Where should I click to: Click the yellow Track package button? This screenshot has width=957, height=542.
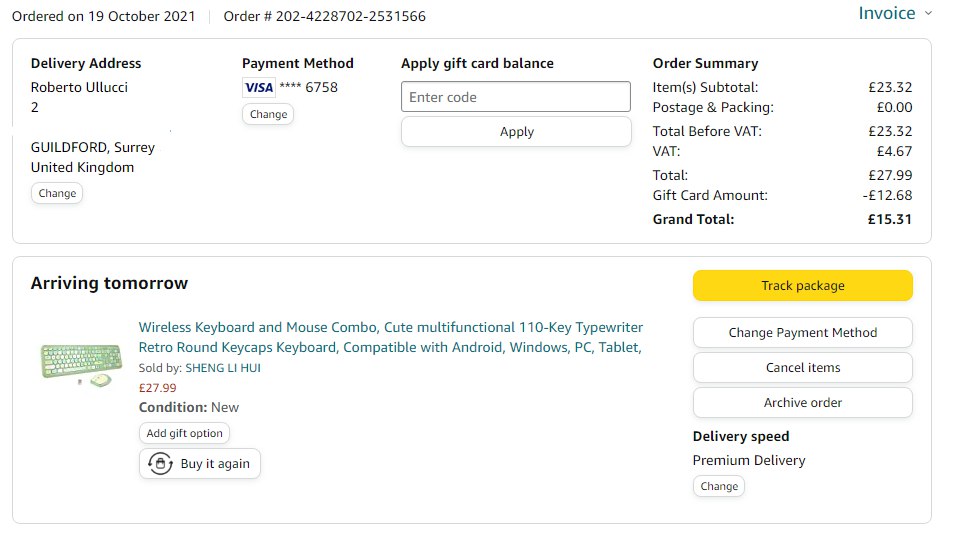click(802, 285)
